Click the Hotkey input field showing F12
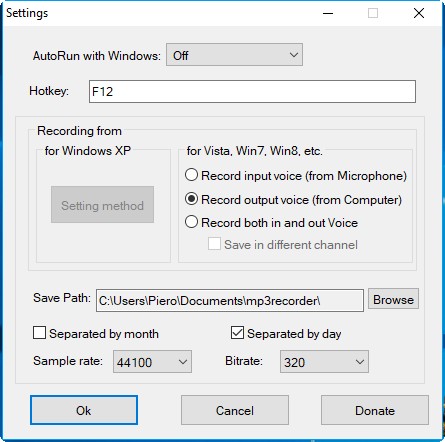 pos(252,91)
